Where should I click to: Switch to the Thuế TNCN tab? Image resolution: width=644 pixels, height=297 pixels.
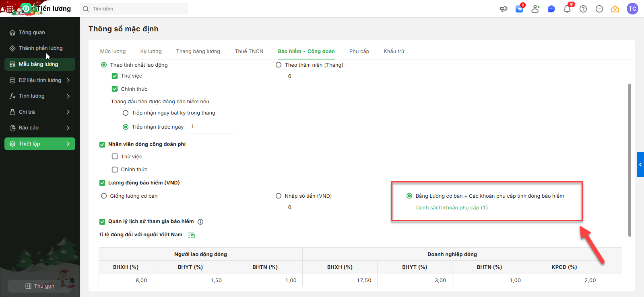click(249, 51)
